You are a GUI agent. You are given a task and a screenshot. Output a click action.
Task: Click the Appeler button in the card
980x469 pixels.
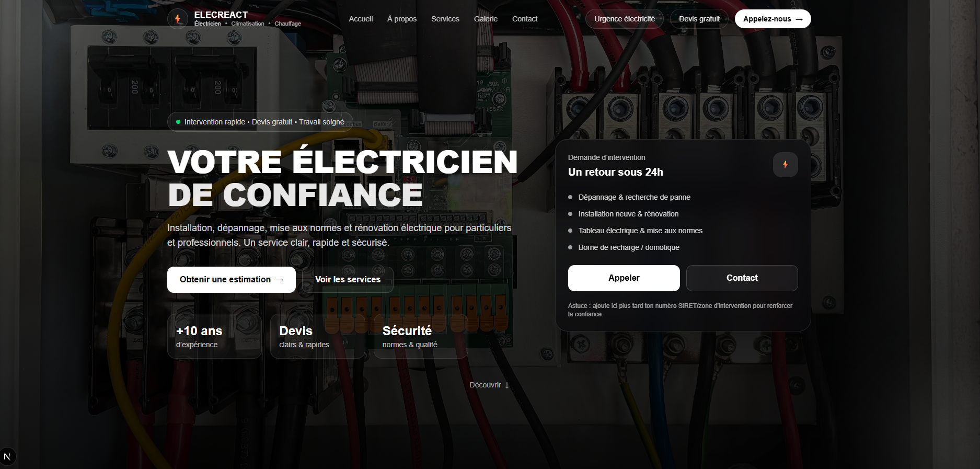click(624, 278)
